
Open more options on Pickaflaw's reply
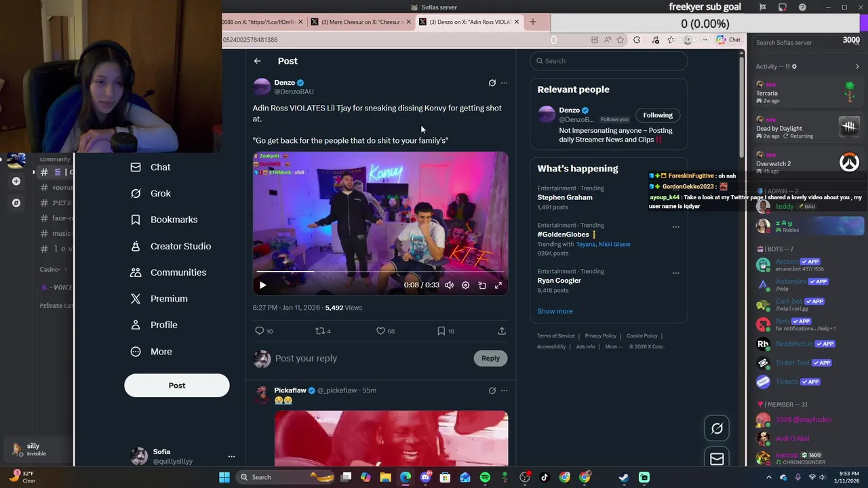[504, 390]
